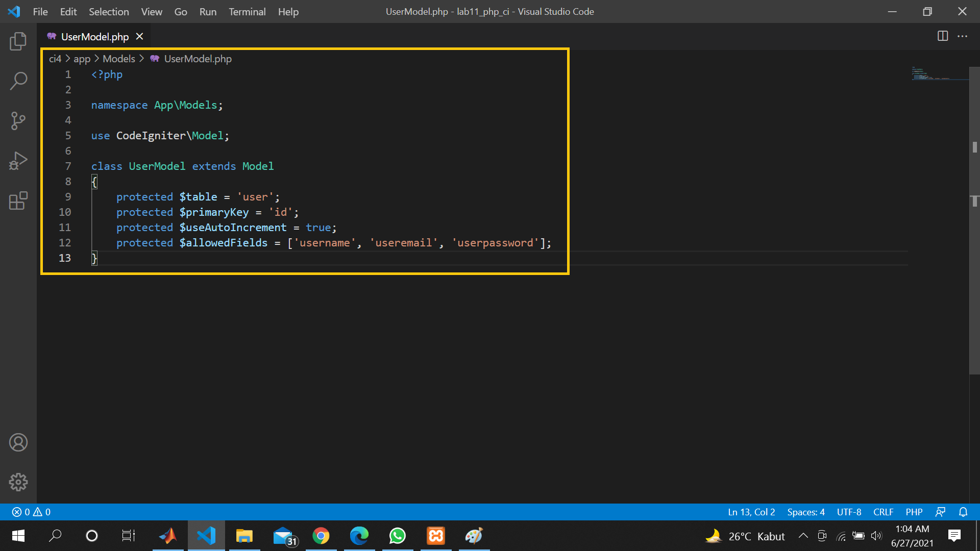Open the Explorer sidebar icon
Image resolution: width=980 pixels, height=551 pixels.
pos(18,41)
